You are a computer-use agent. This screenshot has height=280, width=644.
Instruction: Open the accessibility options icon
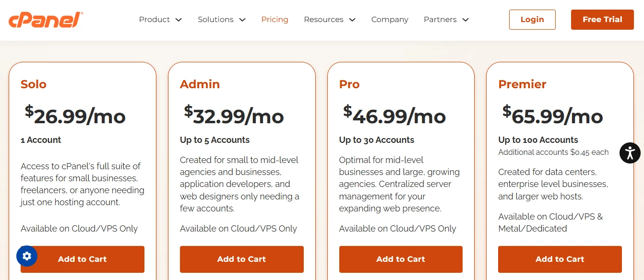[x=630, y=152]
